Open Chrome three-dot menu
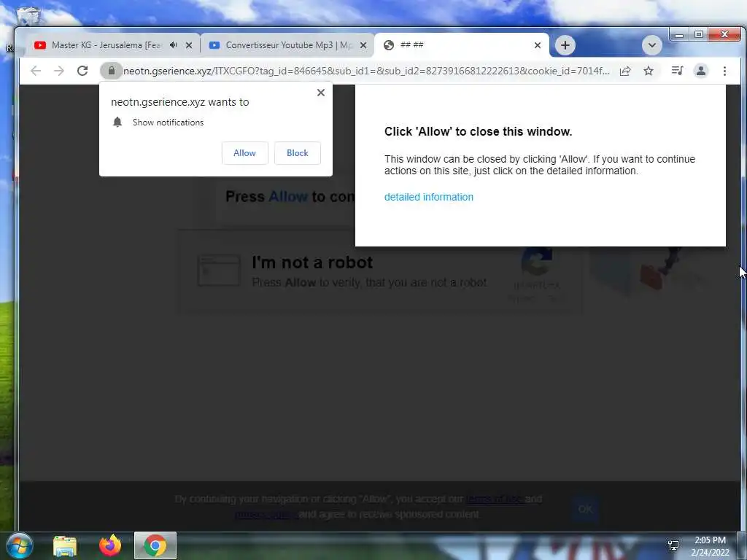 [x=724, y=71]
